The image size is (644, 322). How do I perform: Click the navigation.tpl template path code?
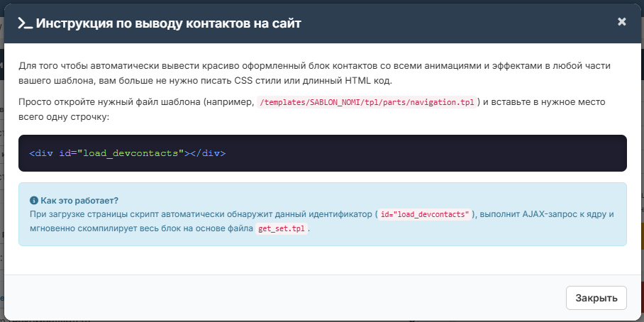click(367, 102)
